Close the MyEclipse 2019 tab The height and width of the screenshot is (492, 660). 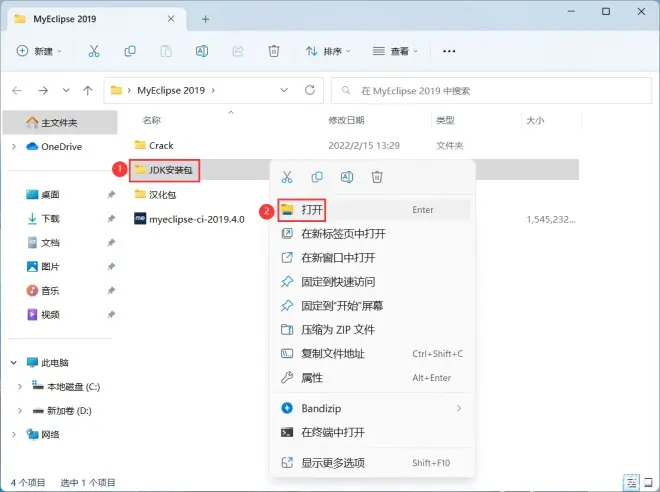pyautogui.click(x=171, y=19)
